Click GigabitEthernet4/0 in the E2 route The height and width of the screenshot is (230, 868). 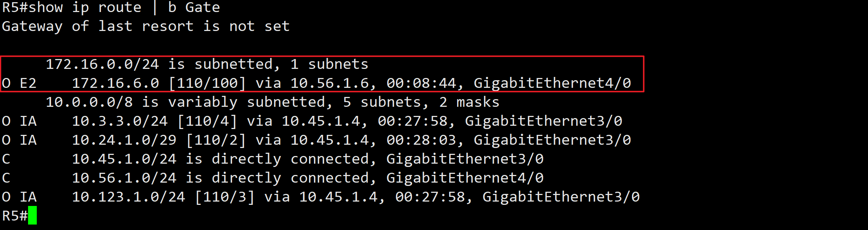552,83
